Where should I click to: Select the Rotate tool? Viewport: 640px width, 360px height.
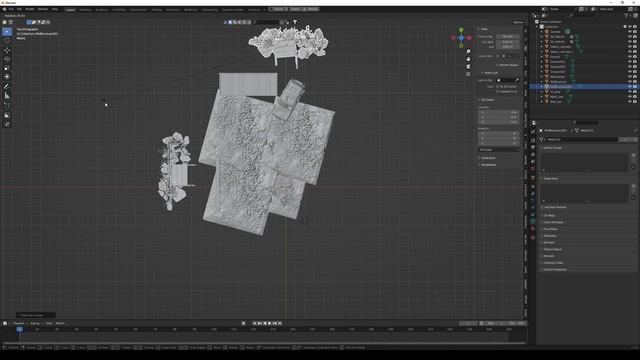pos(7,59)
